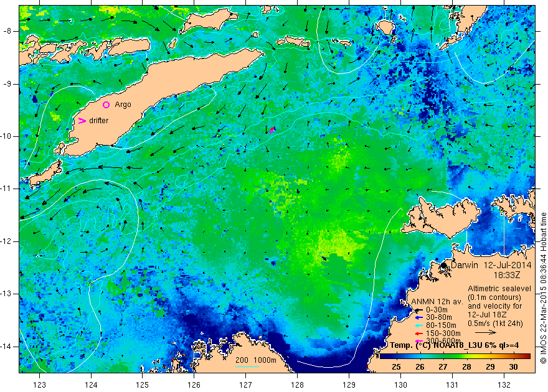Click color bar tick label '28'

[466, 367]
